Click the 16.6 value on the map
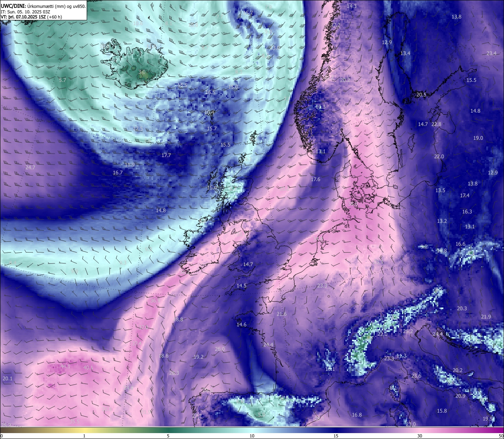 (460, 244)
